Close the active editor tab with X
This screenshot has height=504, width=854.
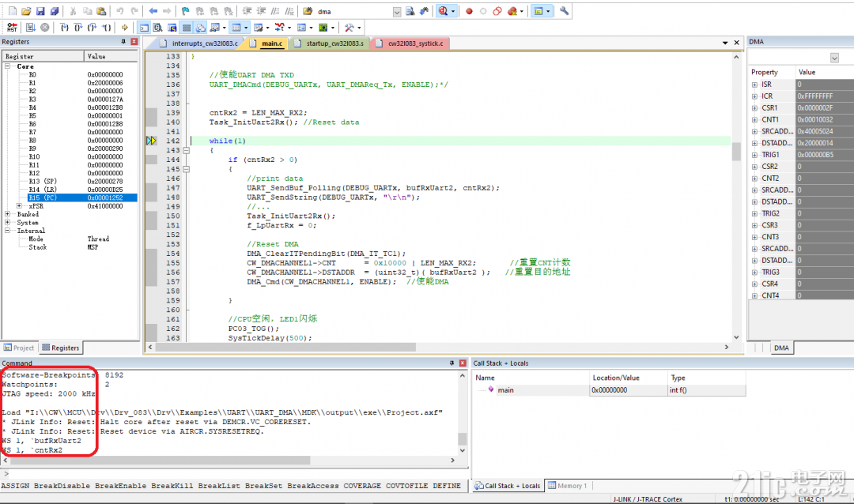[736, 43]
